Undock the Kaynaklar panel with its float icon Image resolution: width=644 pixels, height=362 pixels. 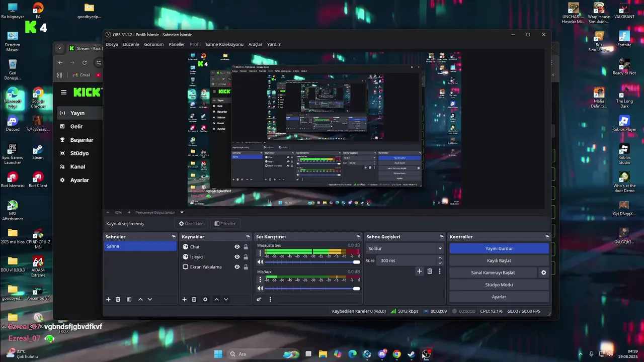[248, 237]
